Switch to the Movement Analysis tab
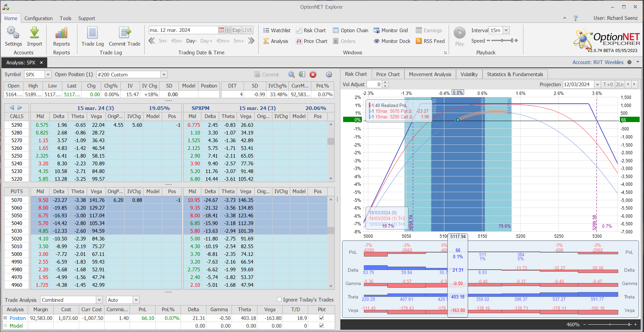 (430, 74)
